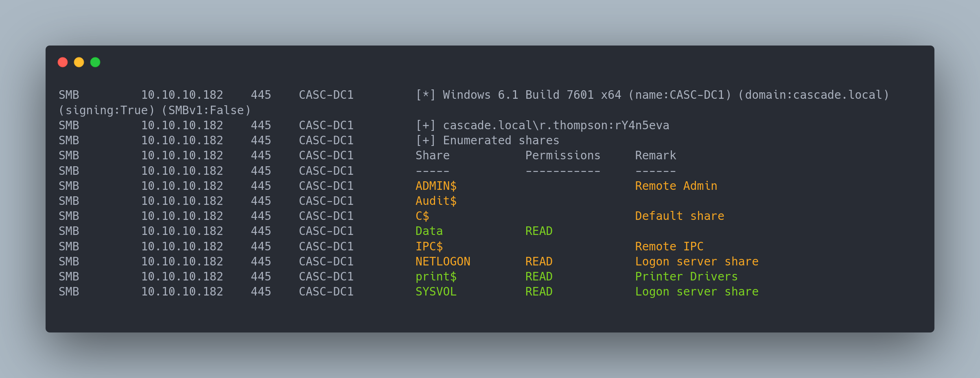Select the C$ share text
The image size is (980, 378).
(422, 216)
